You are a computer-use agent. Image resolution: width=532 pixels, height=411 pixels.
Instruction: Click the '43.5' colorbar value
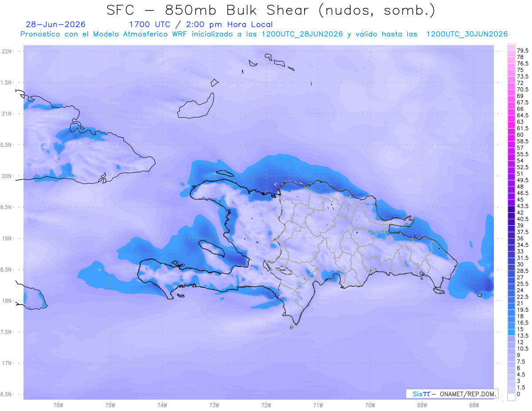[523, 206]
